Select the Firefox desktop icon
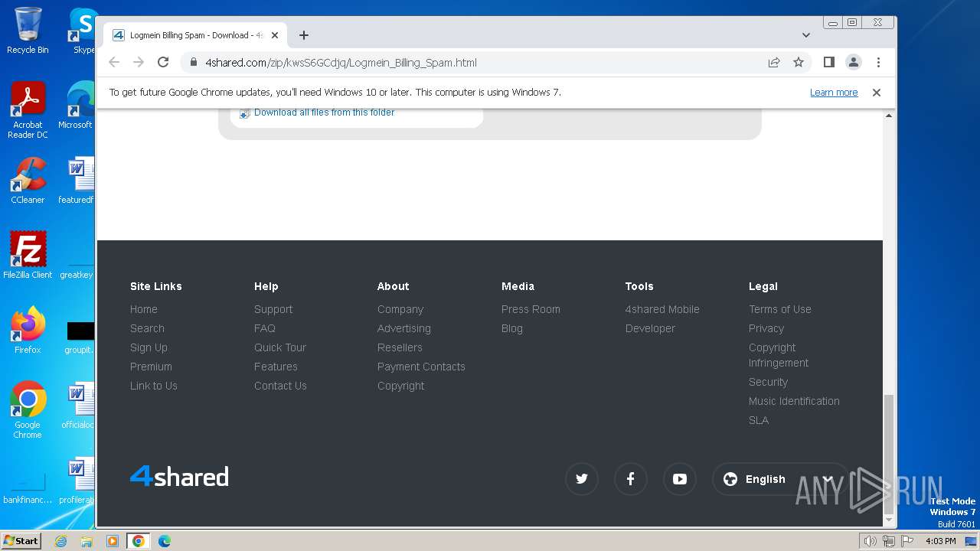The height and width of the screenshot is (551, 980). [x=28, y=330]
